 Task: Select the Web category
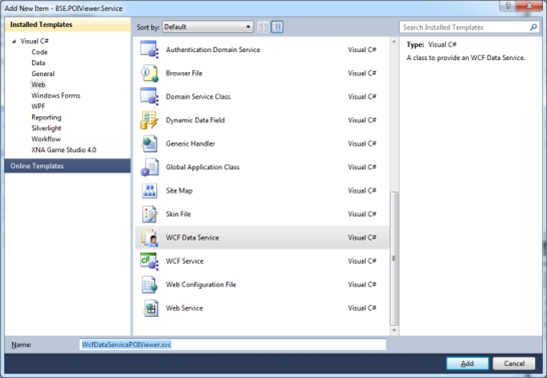coord(38,84)
